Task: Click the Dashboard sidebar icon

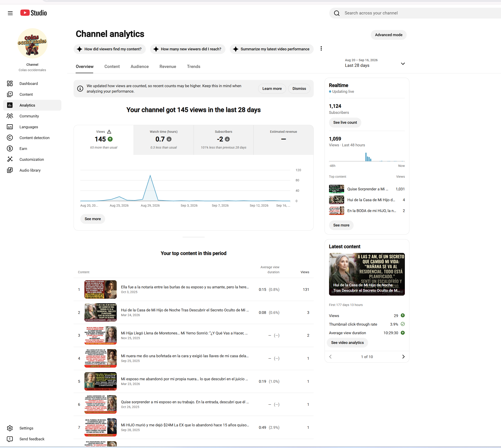Action: (x=10, y=84)
